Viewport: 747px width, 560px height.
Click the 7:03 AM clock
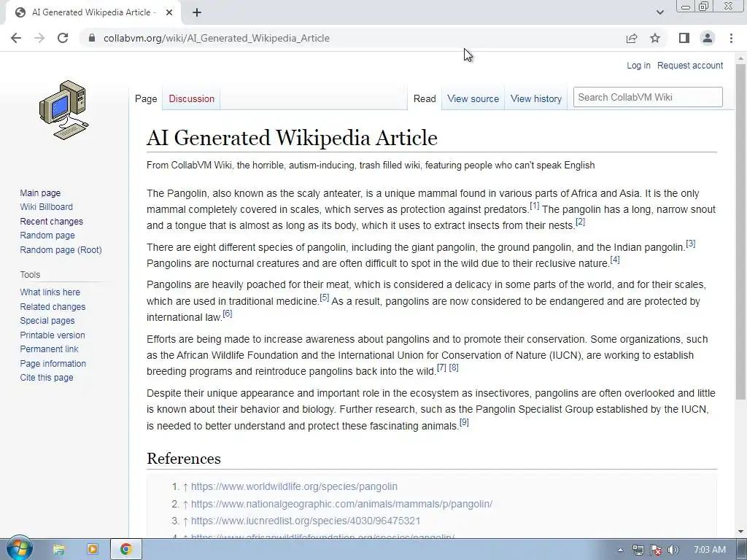[710, 550]
